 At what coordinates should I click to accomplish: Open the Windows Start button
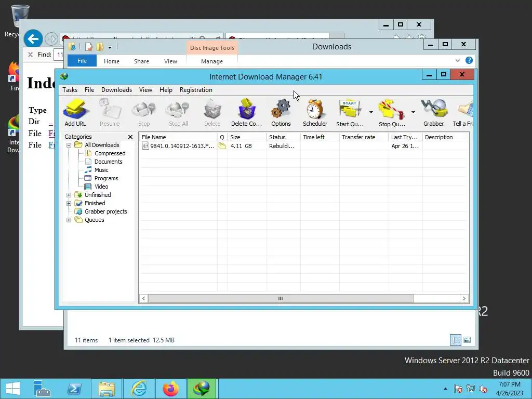pos(13,389)
